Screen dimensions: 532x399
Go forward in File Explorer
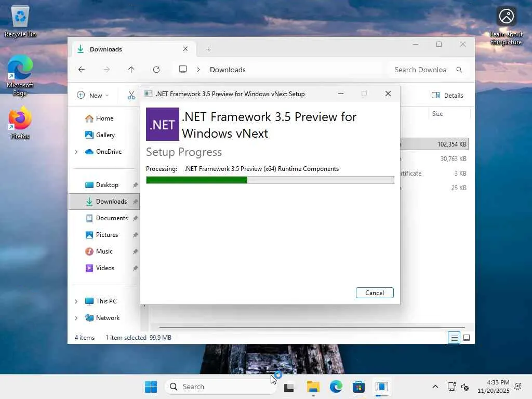coord(107,70)
